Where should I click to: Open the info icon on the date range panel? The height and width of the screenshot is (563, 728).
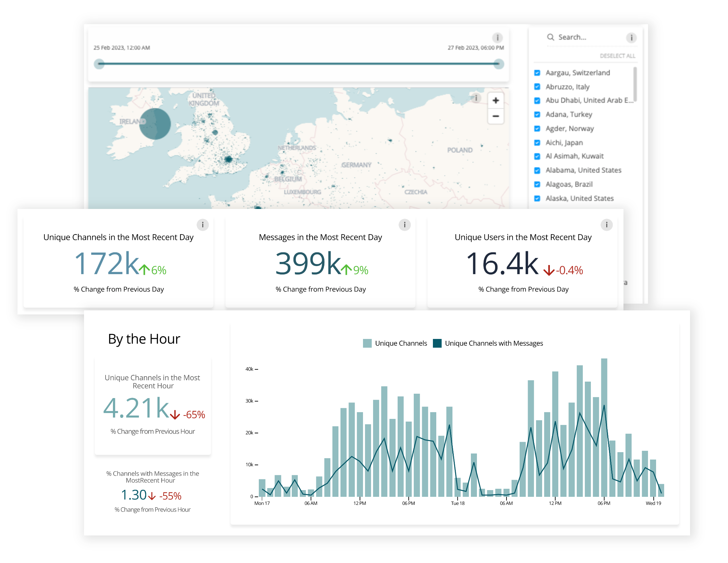pyautogui.click(x=497, y=38)
